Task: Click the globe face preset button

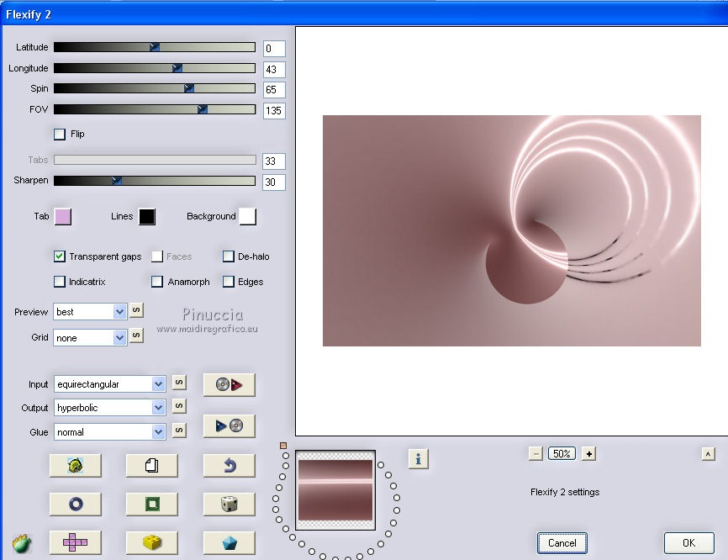Action: pos(75,465)
